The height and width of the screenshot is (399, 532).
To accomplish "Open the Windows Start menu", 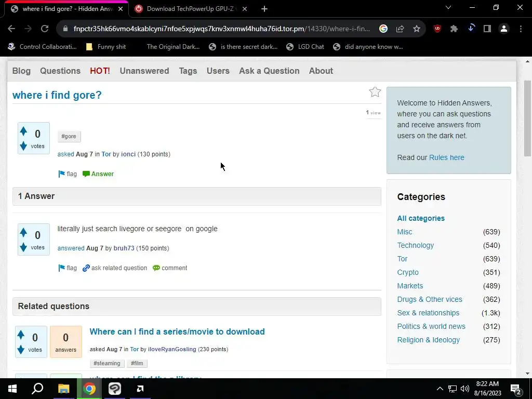I will [x=12, y=389].
